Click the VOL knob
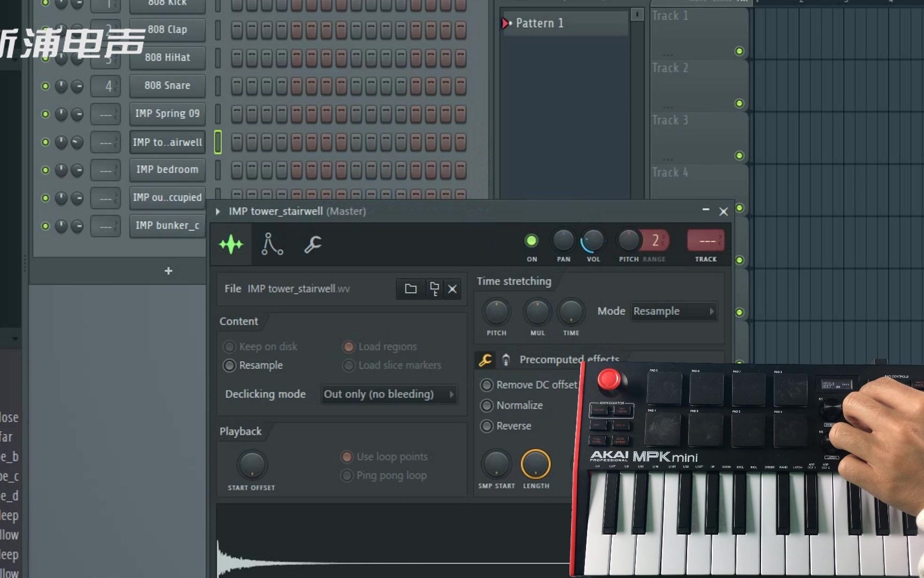Viewport: 924px width, 578px height. pyautogui.click(x=593, y=241)
